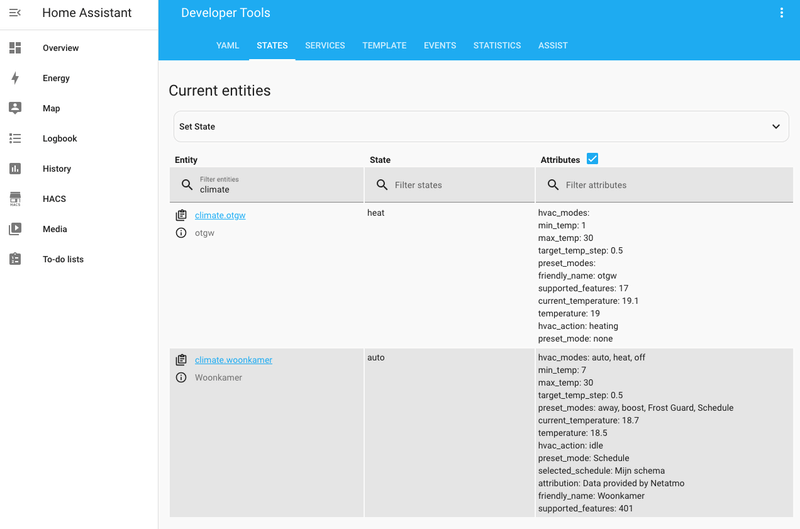Image resolution: width=800 pixels, height=529 pixels.
Task: Click the Set State header text
Action: (197, 127)
